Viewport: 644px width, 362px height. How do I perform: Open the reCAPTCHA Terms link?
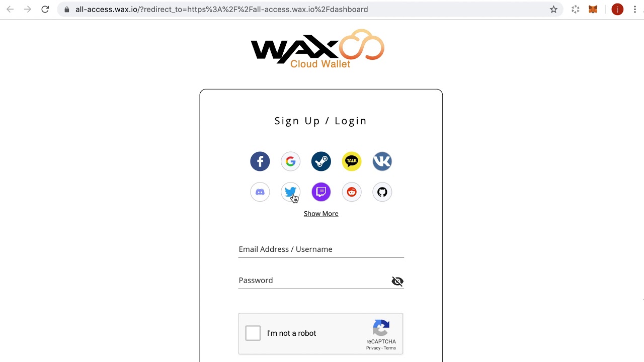390,348
